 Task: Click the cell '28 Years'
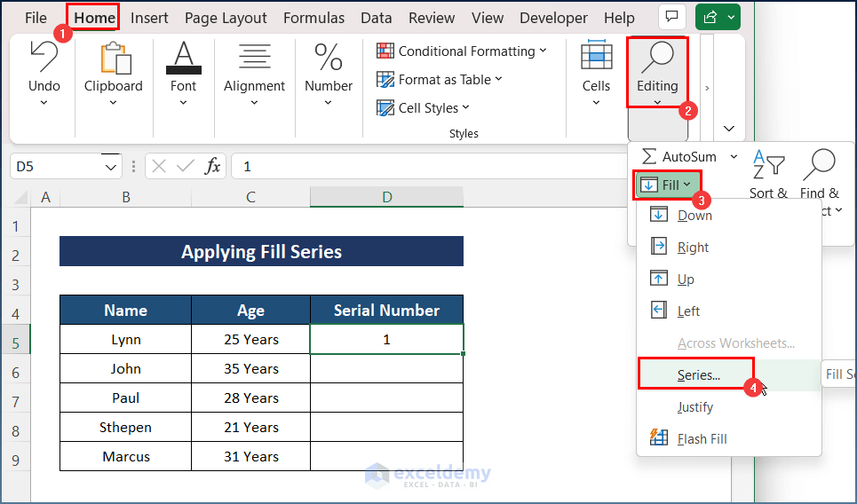click(250, 398)
